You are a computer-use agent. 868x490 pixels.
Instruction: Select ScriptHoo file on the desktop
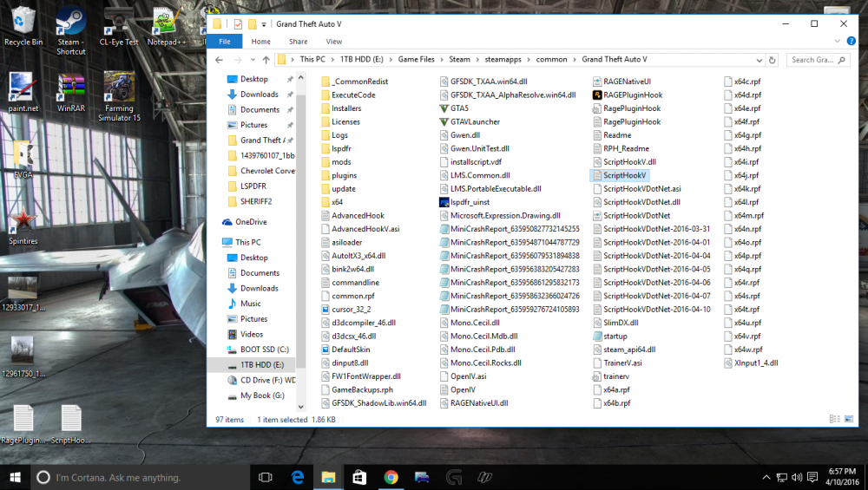pyautogui.click(x=71, y=425)
